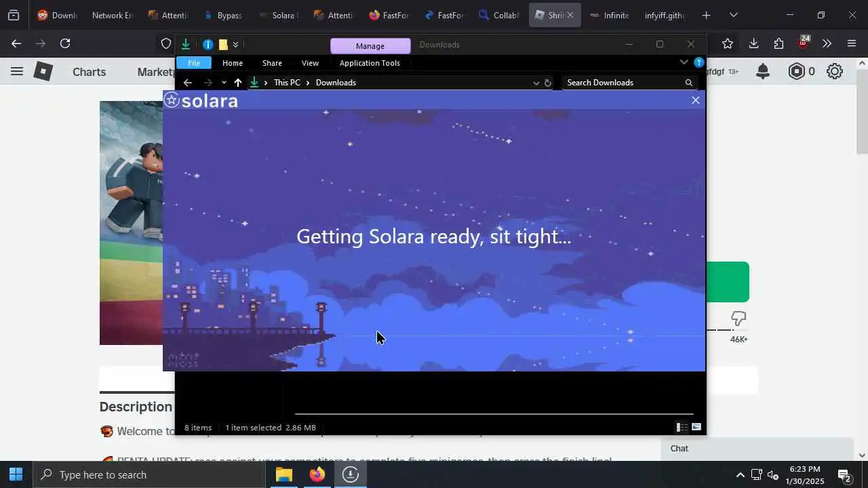
Task: Show hidden system tray icons
Action: 740,474
